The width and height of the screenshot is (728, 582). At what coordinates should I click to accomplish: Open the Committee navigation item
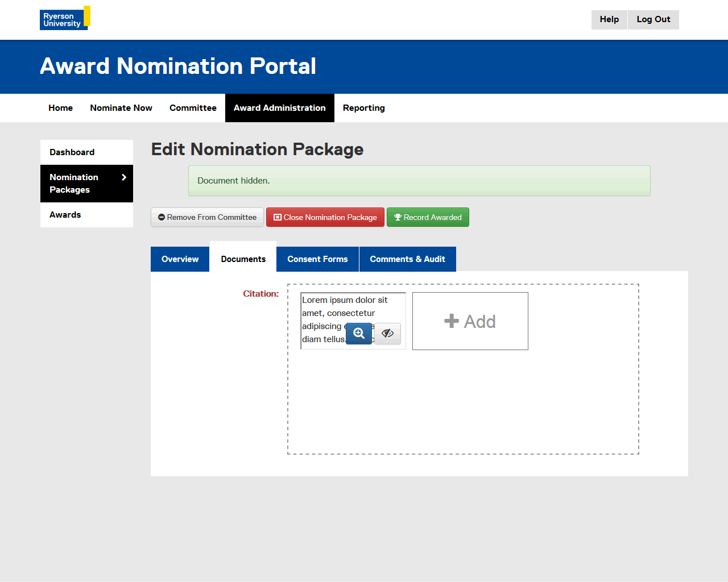193,108
